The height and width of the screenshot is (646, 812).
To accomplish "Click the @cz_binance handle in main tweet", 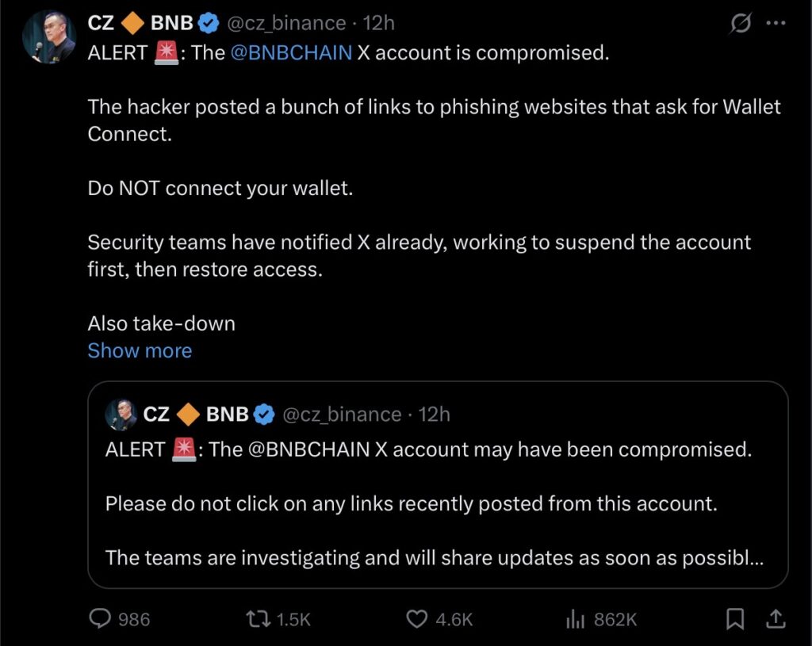I will (286, 24).
